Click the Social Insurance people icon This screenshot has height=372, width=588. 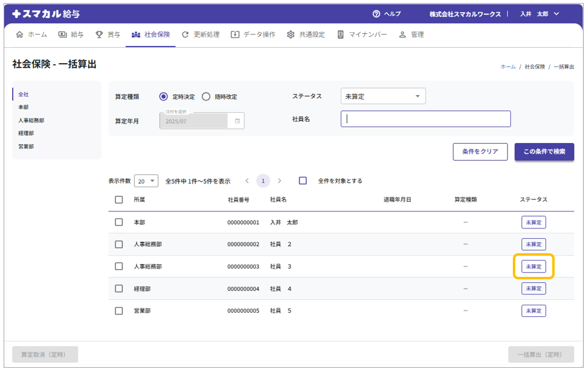[136, 35]
